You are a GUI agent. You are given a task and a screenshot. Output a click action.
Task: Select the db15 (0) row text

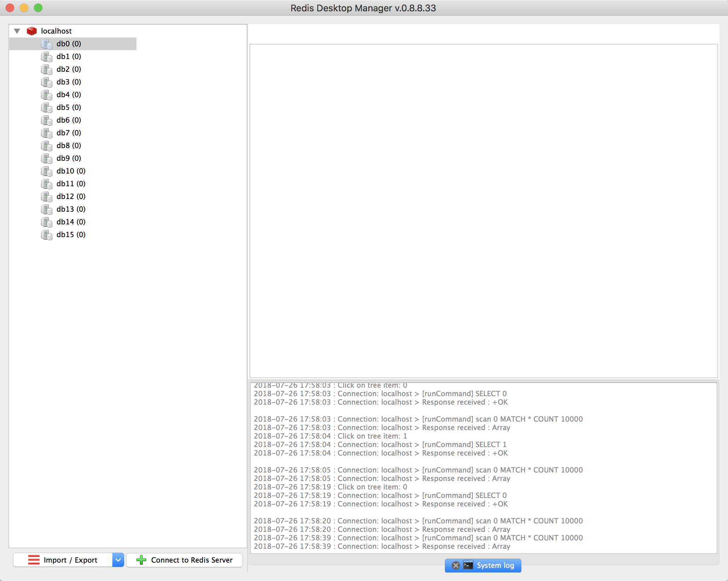pyautogui.click(x=71, y=235)
